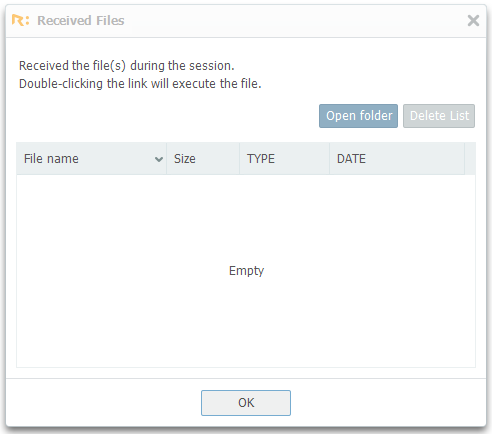Select the DATE column header

point(397,159)
